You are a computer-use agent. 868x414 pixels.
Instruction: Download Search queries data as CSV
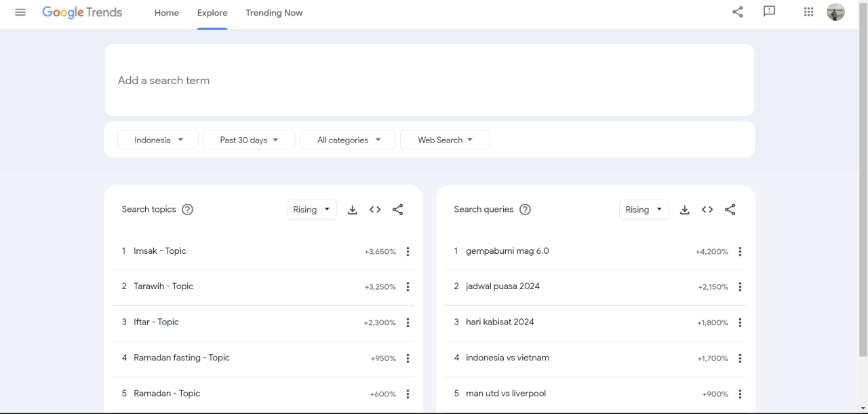pos(685,210)
